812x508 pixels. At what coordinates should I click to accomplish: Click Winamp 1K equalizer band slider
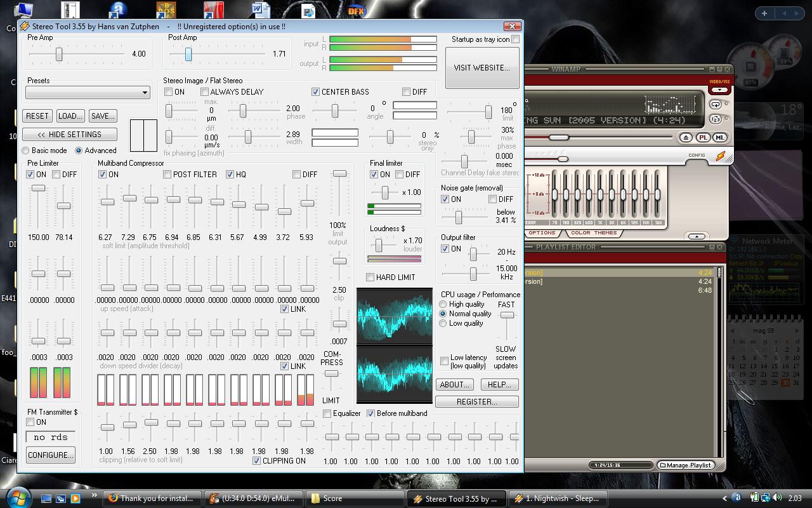tap(600, 194)
